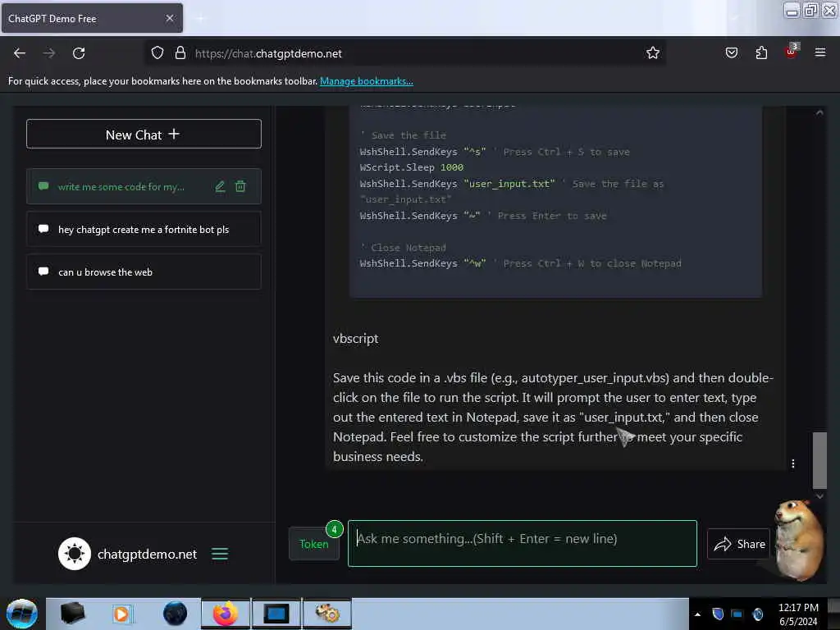Click the code line 'WScript.Sleep 1000'

[412, 167]
